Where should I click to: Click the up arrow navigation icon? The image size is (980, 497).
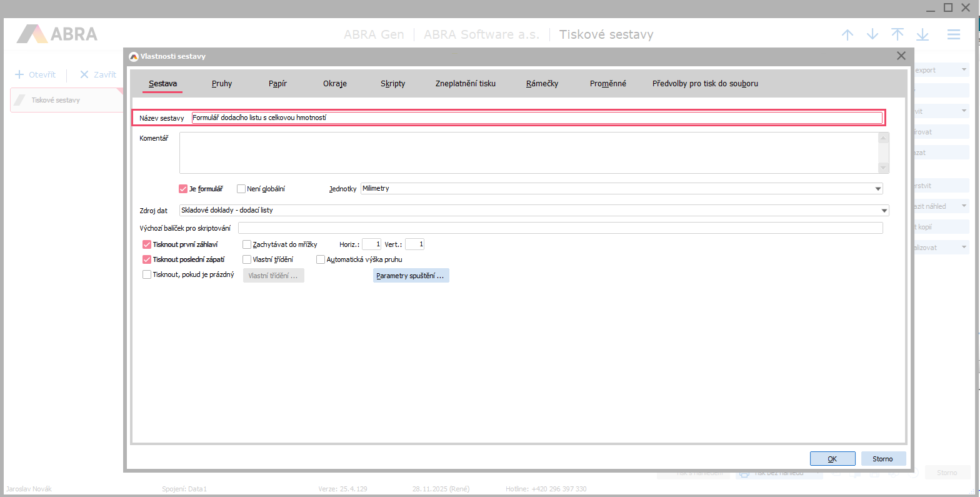click(x=847, y=34)
